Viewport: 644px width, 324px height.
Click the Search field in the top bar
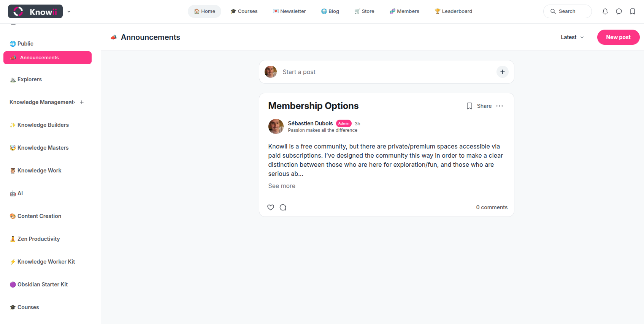click(x=567, y=11)
